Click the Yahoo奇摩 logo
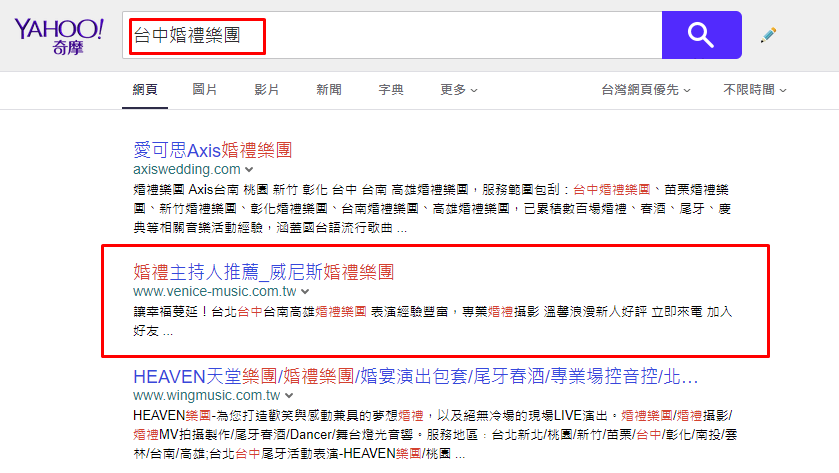 [59, 36]
